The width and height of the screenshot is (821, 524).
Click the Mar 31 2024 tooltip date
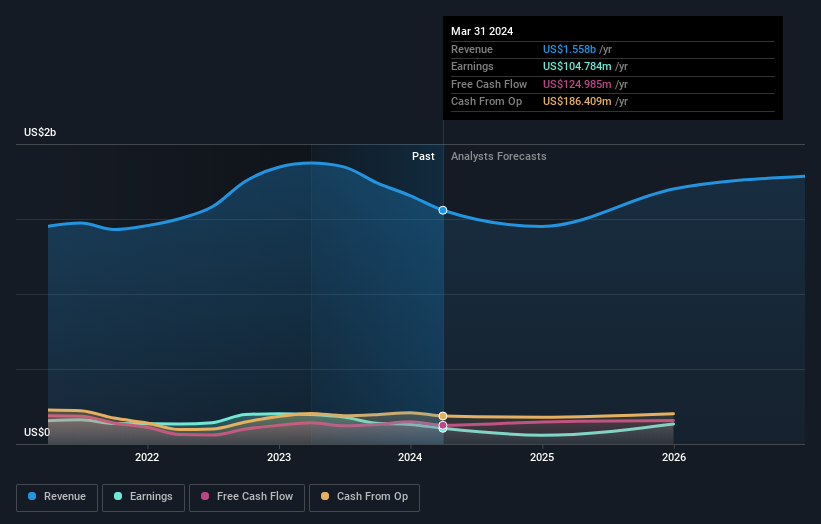482,31
